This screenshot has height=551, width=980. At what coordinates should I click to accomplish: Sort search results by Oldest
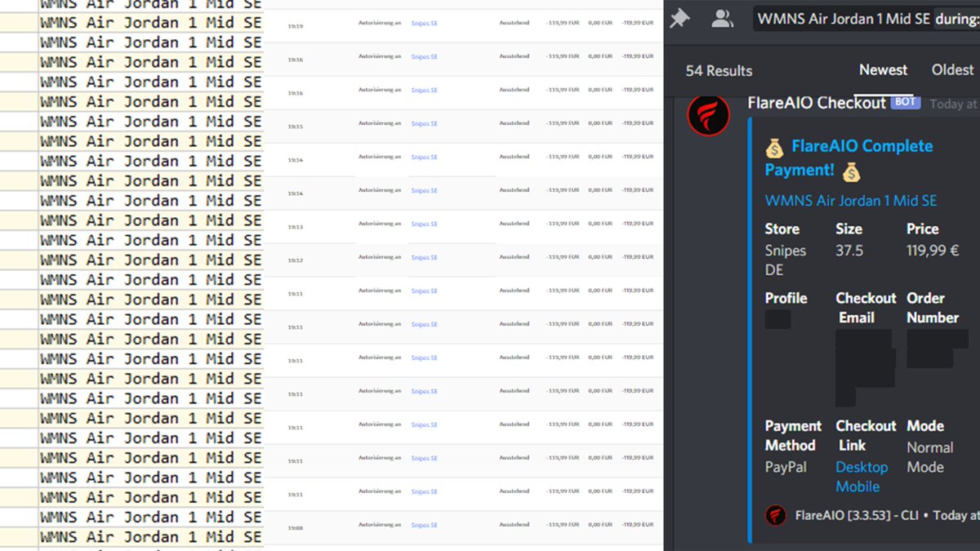(952, 70)
